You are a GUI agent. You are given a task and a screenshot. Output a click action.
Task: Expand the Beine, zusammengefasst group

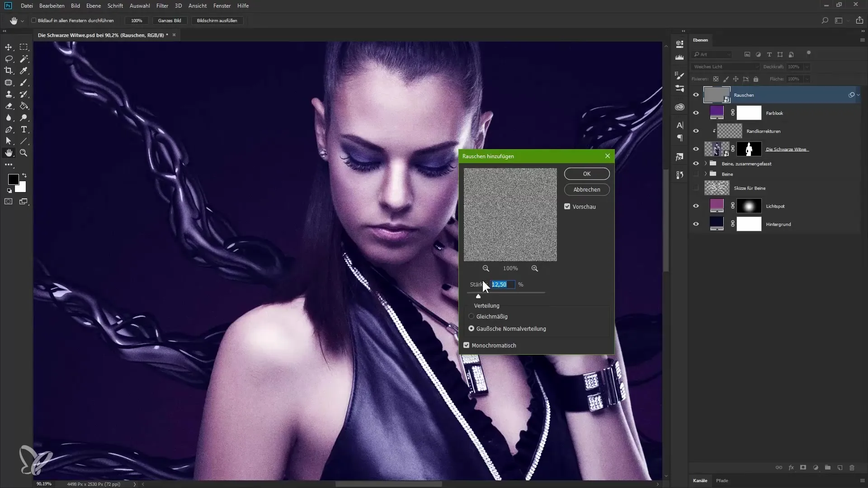click(706, 164)
